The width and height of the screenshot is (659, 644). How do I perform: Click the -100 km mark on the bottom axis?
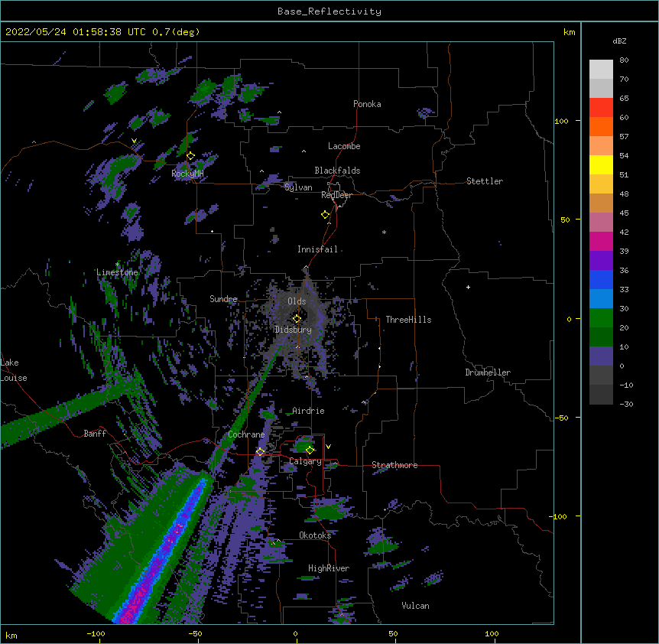click(x=96, y=633)
